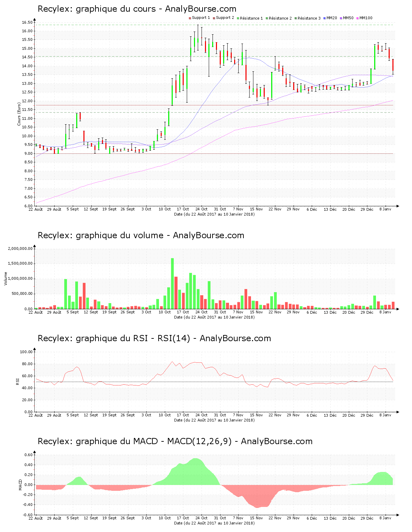Click the date range caption under MACD chart
412x532 pixels.
pyautogui.click(x=214, y=523)
